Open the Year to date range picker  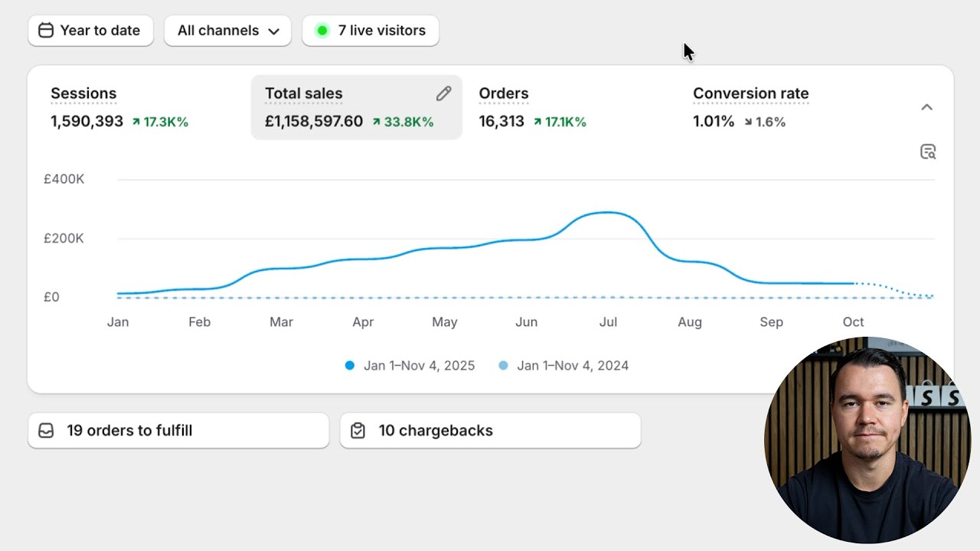[x=90, y=31]
